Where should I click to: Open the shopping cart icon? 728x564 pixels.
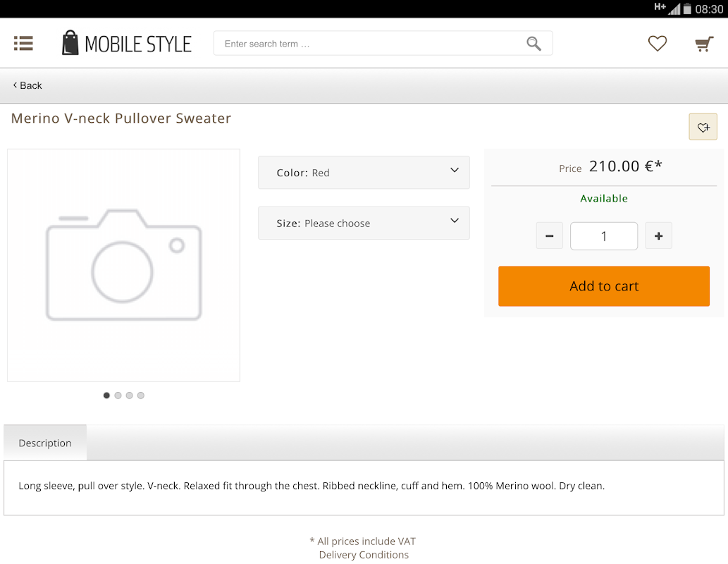click(703, 44)
